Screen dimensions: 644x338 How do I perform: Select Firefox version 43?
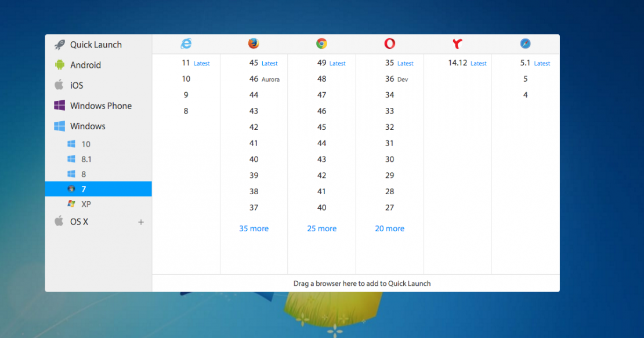[x=254, y=111]
